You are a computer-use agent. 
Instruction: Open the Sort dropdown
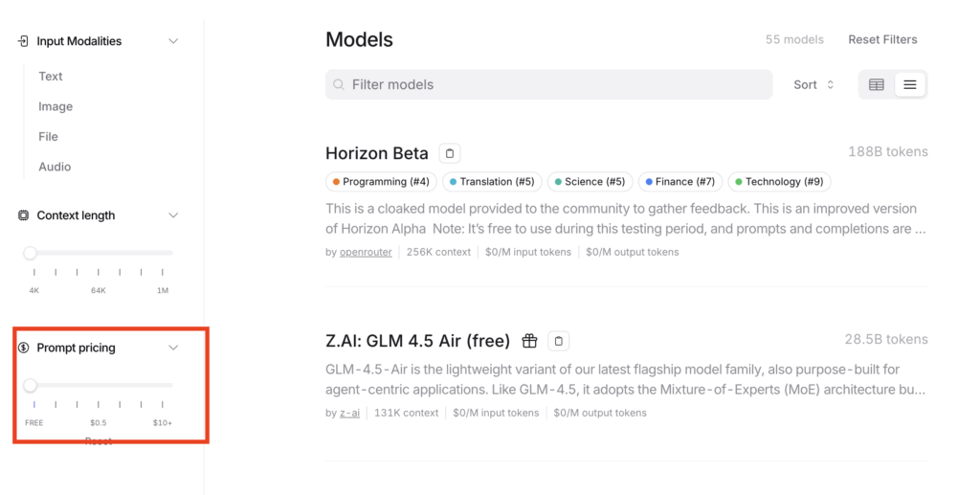click(813, 84)
